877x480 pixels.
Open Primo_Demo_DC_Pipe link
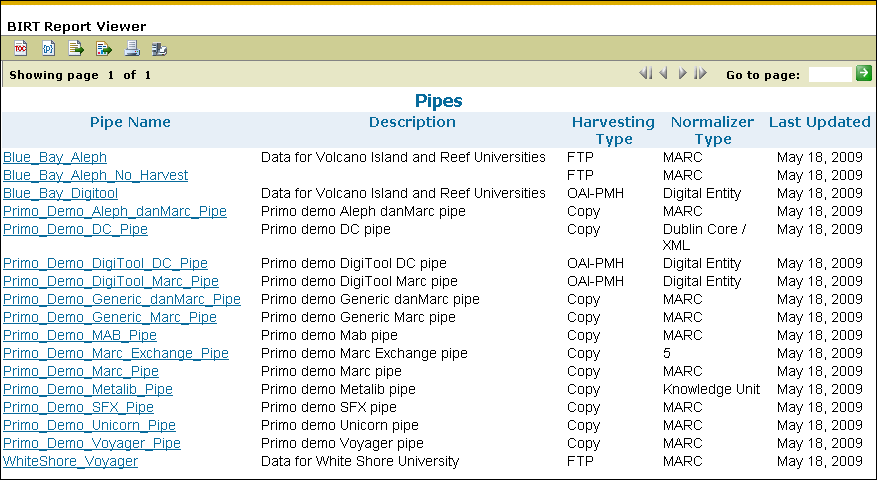point(76,229)
